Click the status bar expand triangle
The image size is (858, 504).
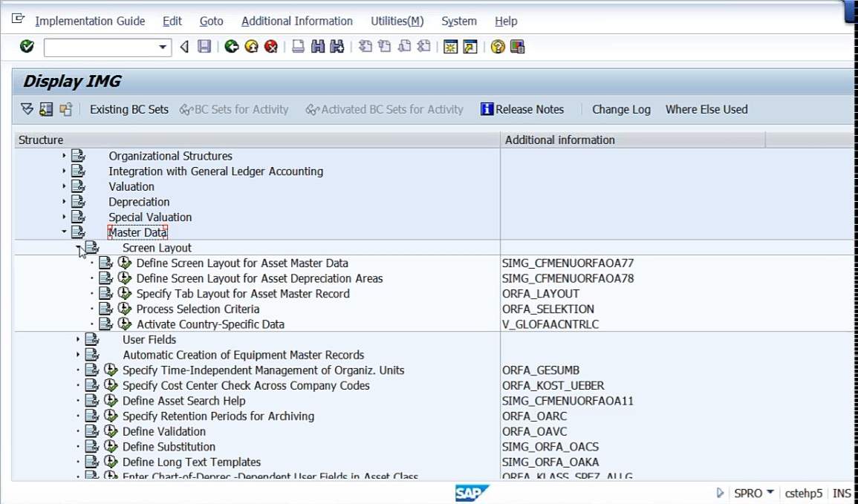[x=720, y=493]
